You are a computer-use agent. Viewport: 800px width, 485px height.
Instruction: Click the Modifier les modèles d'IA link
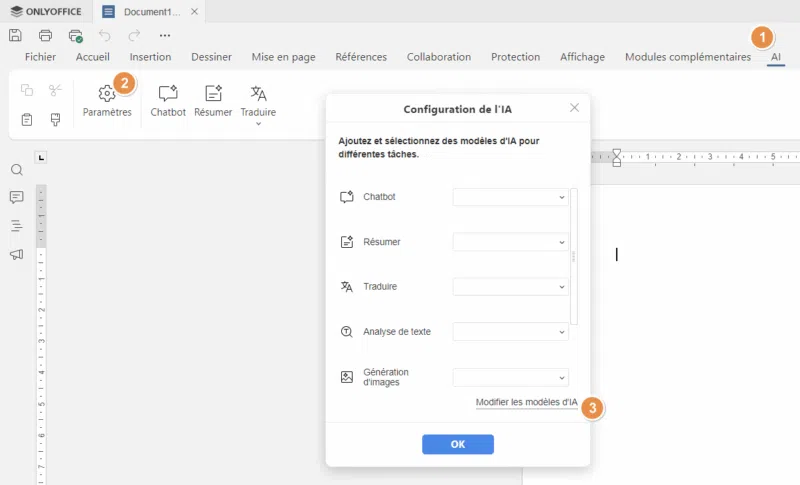point(526,402)
